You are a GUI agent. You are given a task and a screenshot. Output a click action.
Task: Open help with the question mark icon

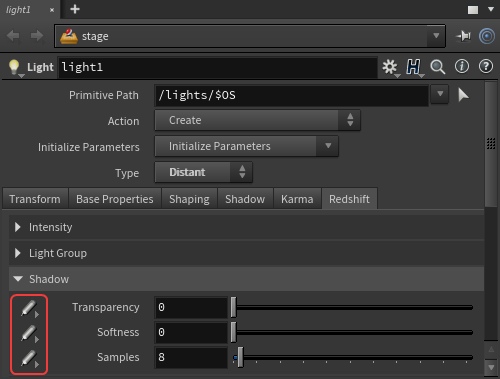486,66
